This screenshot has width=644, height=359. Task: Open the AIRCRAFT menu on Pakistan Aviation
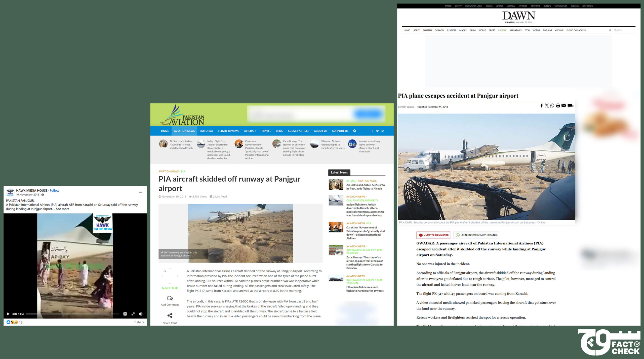point(250,131)
